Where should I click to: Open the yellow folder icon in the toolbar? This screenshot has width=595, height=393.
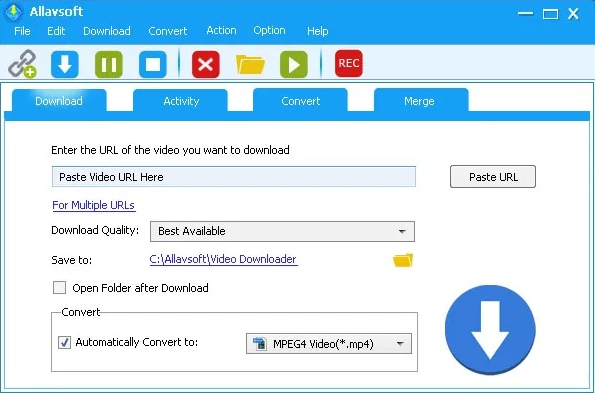pyautogui.click(x=250, y=64)
